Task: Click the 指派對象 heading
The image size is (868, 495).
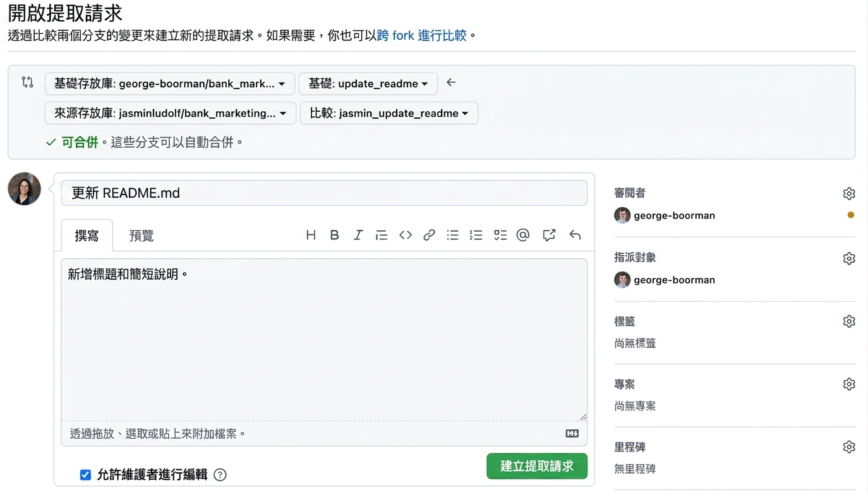Action: click(x=635, y=258)
